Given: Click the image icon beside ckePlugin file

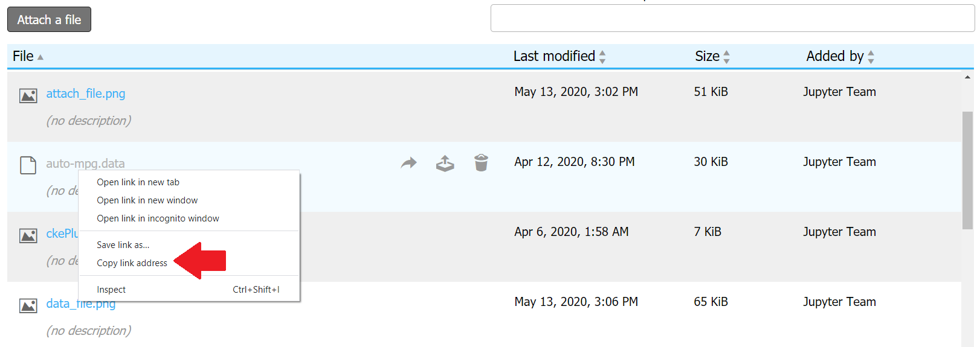Looking at the screenshot, I should click(x=28, y=235).
